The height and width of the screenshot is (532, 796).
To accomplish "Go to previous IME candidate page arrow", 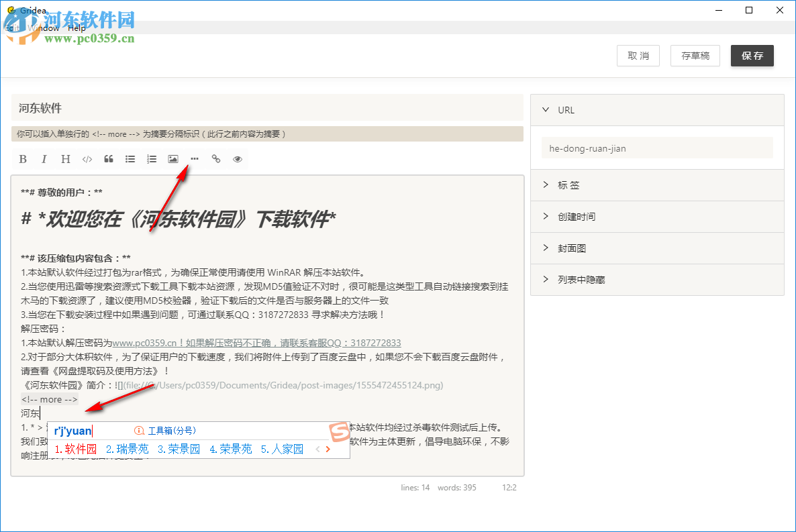I will coord(317,449).
